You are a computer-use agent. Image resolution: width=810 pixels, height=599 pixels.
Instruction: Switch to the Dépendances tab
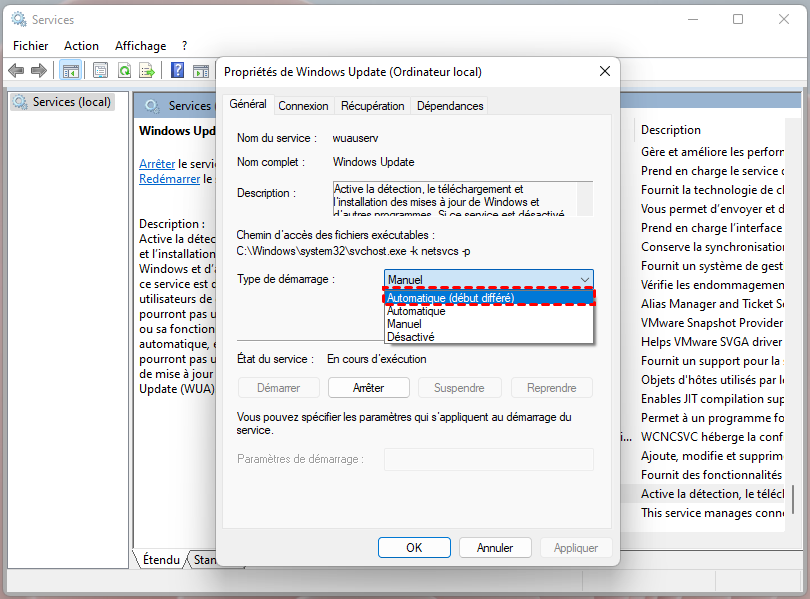pos(450,106)
